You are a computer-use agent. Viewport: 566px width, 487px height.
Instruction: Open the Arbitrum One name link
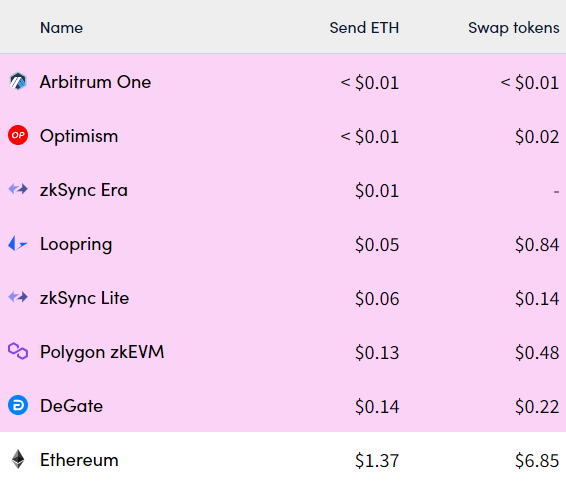[96, 82]
